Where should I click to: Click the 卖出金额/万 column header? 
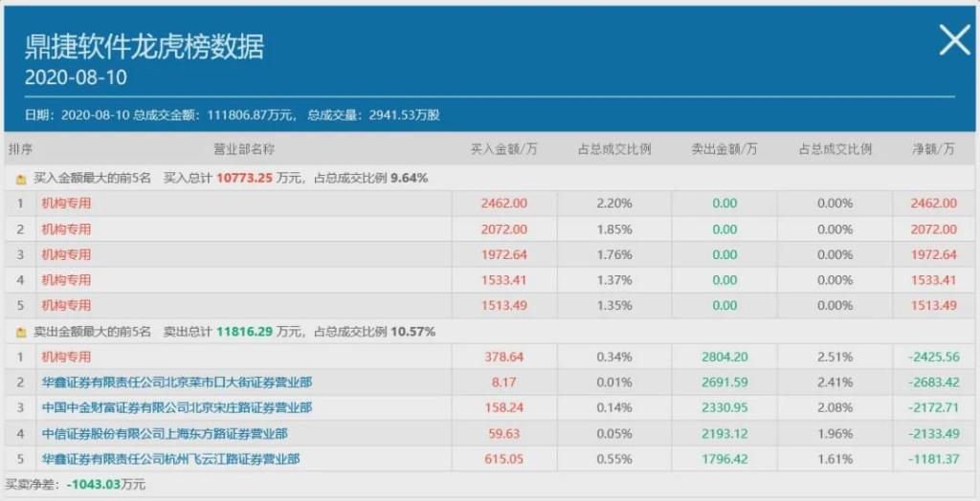coord(724,149)
